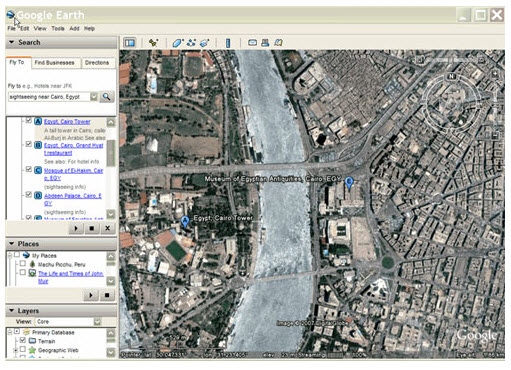Click the Cairo Tower placemark pin on map
Screen dimensions: 511x370
tap(185, 221)
